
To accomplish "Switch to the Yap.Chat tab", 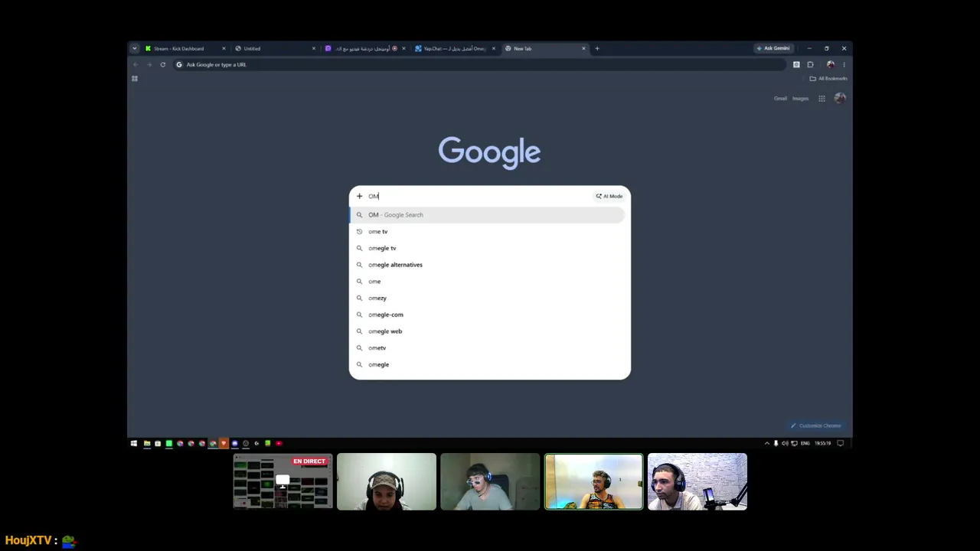I will pos(455,48).
